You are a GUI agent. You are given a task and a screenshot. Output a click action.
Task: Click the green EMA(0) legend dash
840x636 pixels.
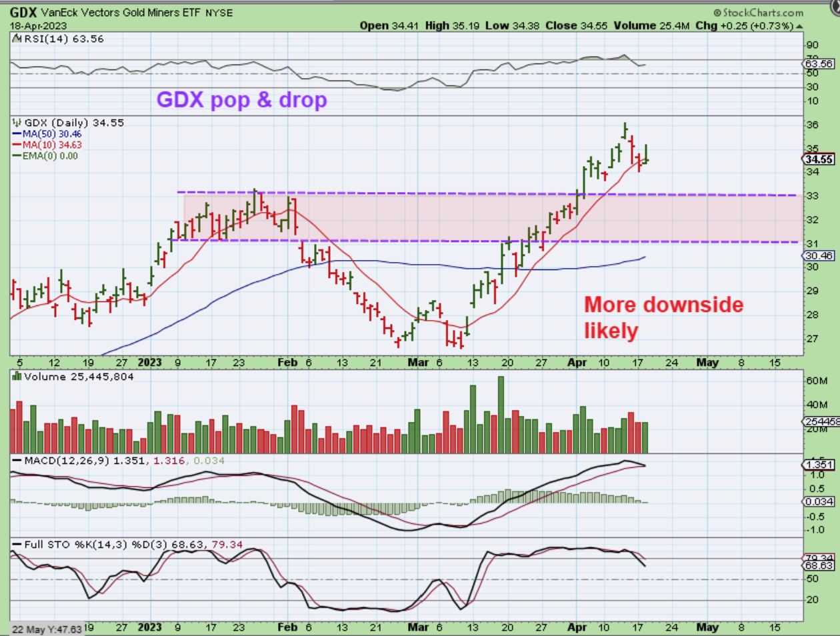point(17,156)
